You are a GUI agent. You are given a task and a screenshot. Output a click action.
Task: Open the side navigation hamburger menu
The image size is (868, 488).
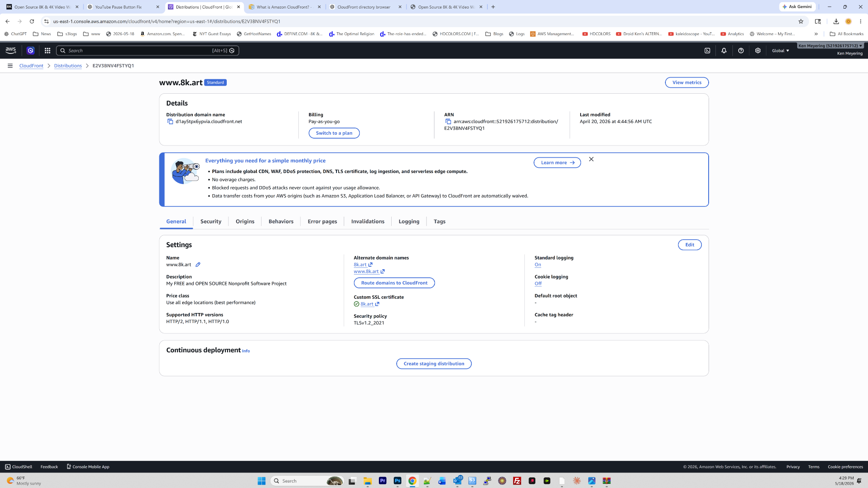click(10, 66)
